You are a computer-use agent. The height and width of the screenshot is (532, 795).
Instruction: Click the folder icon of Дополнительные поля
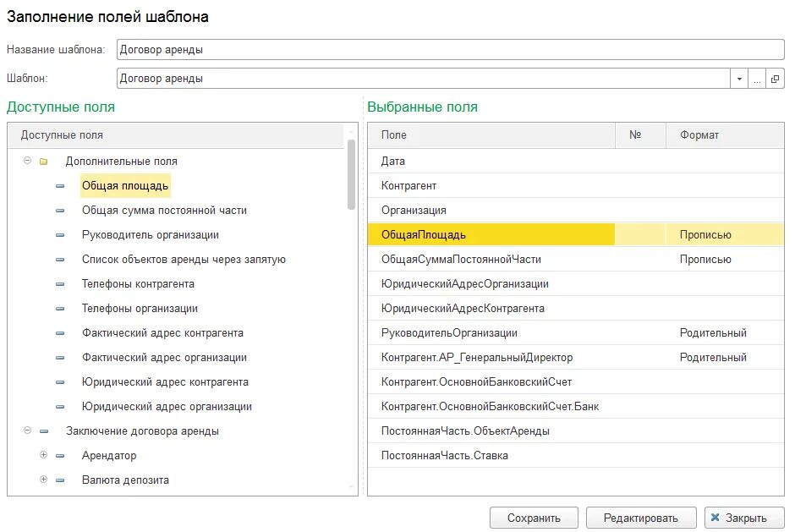[44, 161]
